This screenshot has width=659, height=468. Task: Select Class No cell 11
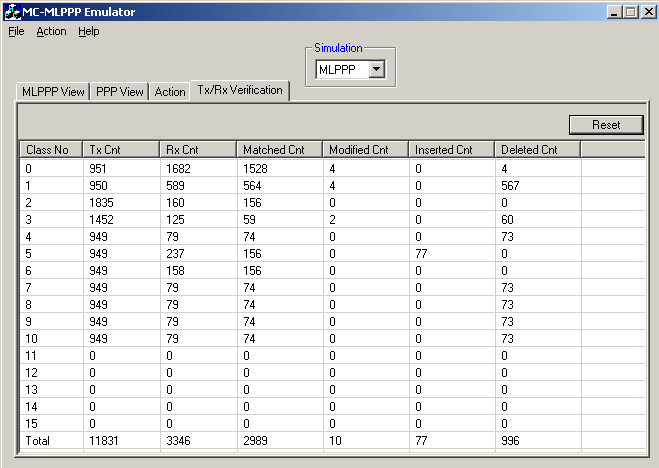(x=31, y=356)
